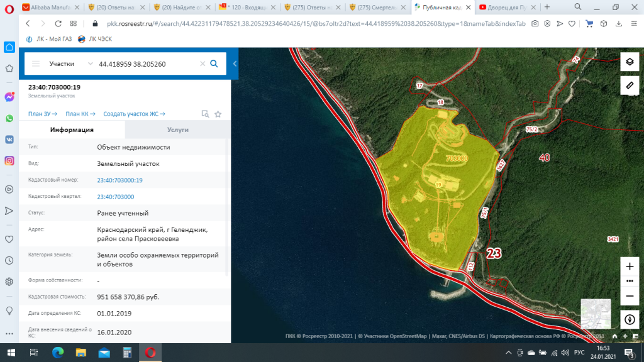Click the coordinates search input field
The height and width of the screenshot is (362, 644).
[x=146, y=63]
